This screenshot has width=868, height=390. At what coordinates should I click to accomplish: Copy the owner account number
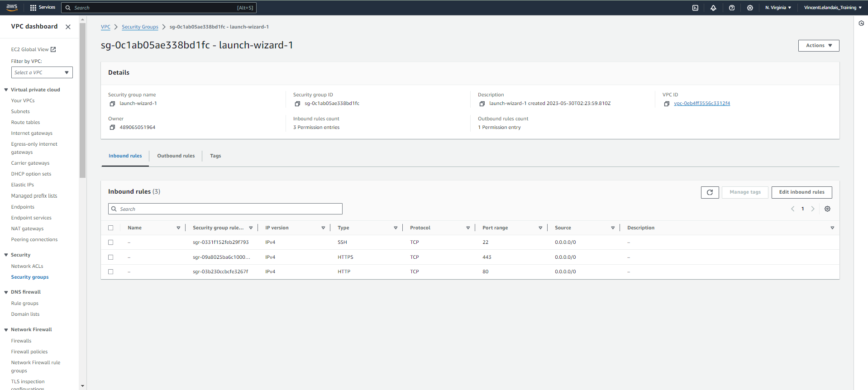[112, 128]
